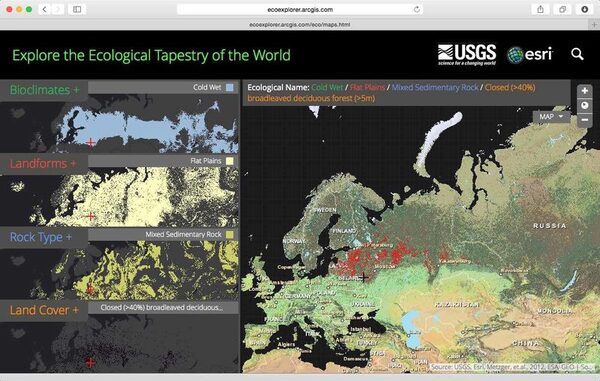The width and height of the screenshot is (600, 381).
Task: Click the USGS logo
Action: pos(467,55)
